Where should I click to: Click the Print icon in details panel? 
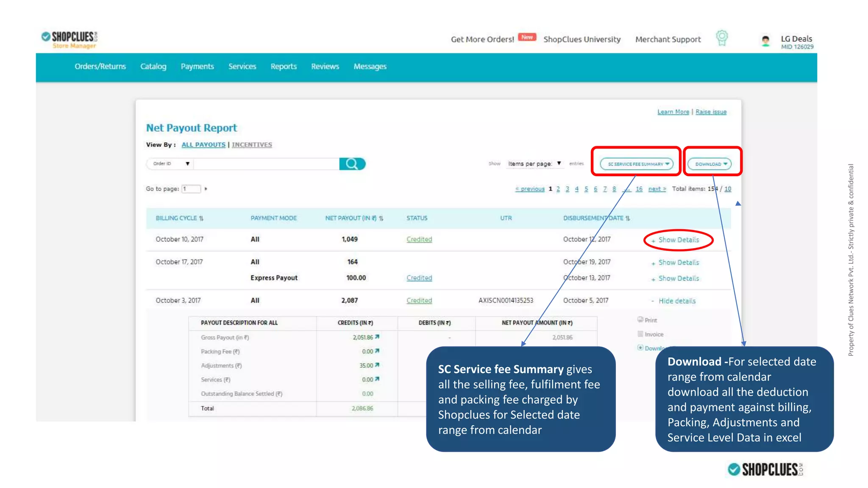click(640, 320)
